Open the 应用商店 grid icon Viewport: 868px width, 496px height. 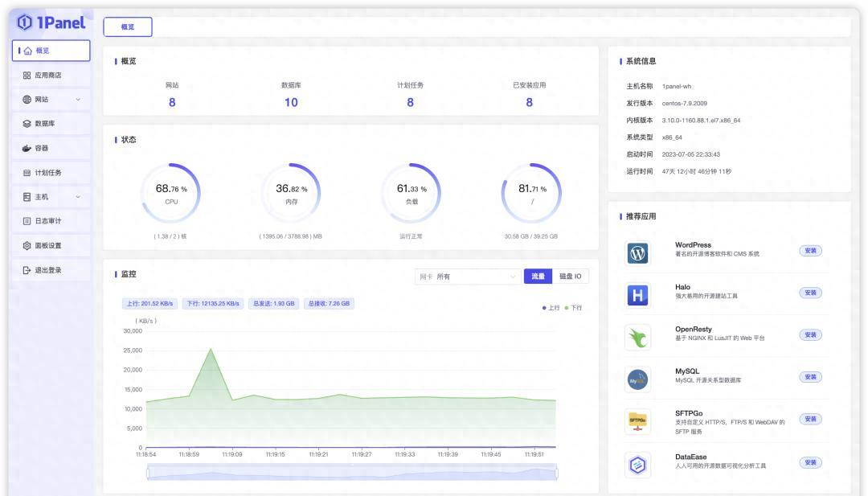click(27, 76)
